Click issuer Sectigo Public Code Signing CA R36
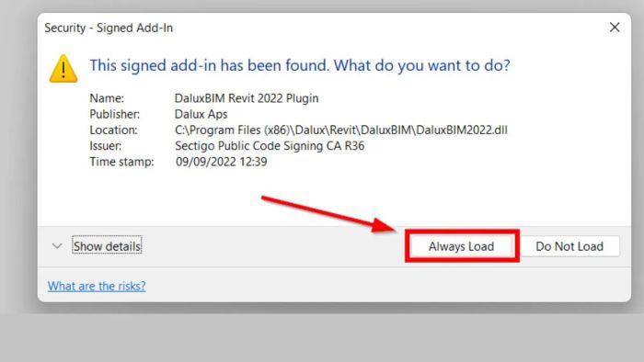The height and width of the screenshot is (362, 644). coord(270,146)
